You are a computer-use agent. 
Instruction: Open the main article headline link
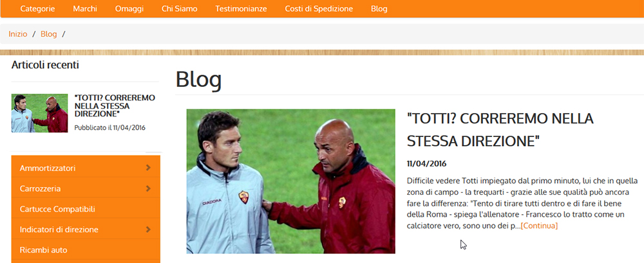(x=500, y=130)
